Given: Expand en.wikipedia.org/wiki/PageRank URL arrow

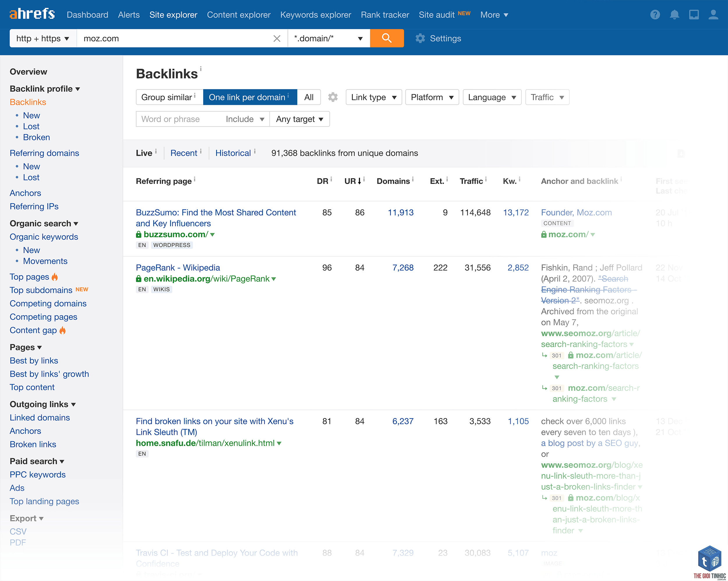Looking at the screenshot, I should tap(273, 279).
